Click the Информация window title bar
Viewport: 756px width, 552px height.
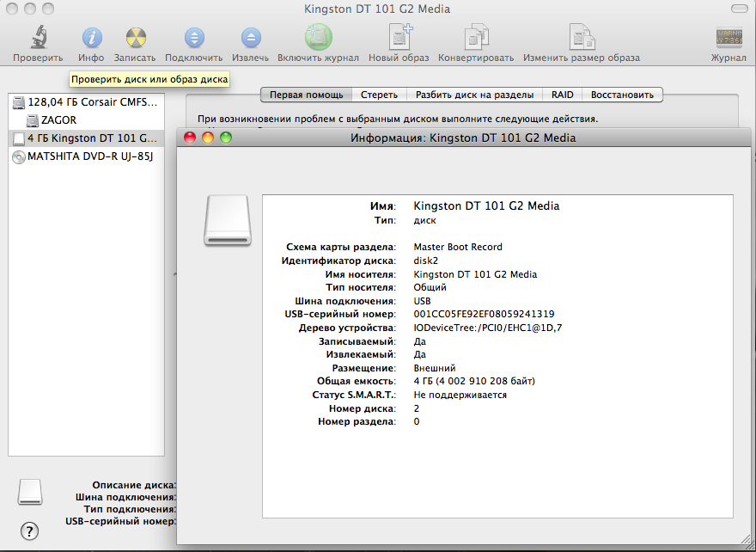pos(463,138)
